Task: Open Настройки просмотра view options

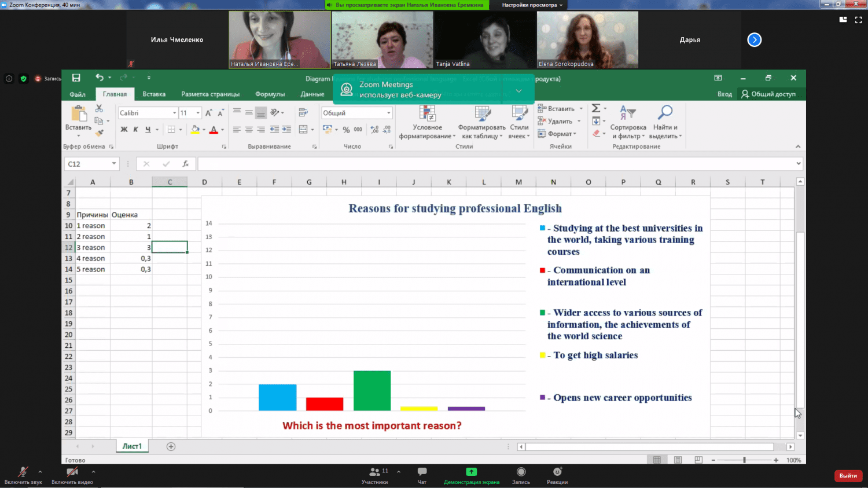Action: pyautogui.click(x=532, y=5)
